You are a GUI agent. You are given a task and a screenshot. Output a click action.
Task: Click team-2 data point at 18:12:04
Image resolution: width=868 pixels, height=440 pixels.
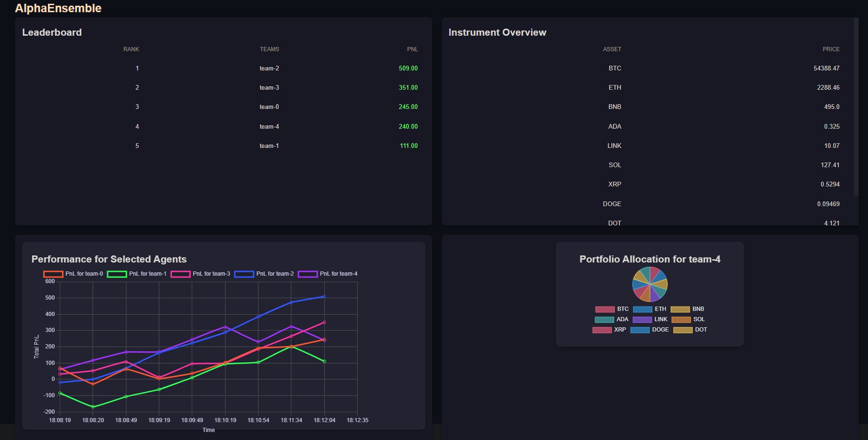(324, 296)
